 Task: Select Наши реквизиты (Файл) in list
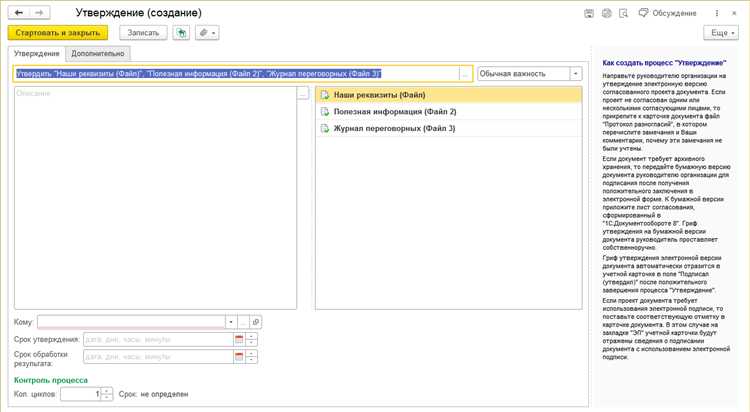coord(449,95)
